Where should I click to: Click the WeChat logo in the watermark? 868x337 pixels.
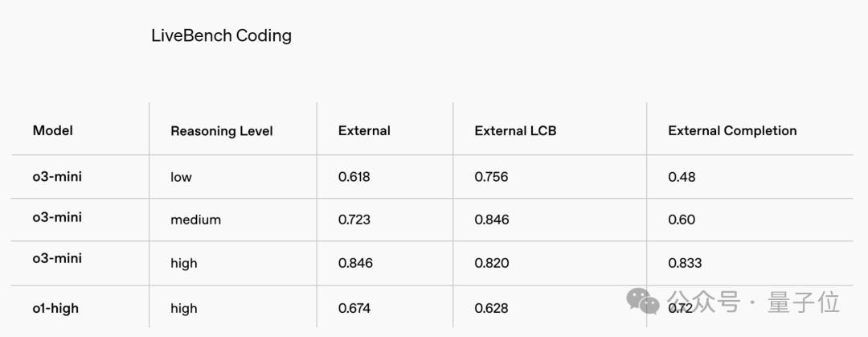pos(643,301)
